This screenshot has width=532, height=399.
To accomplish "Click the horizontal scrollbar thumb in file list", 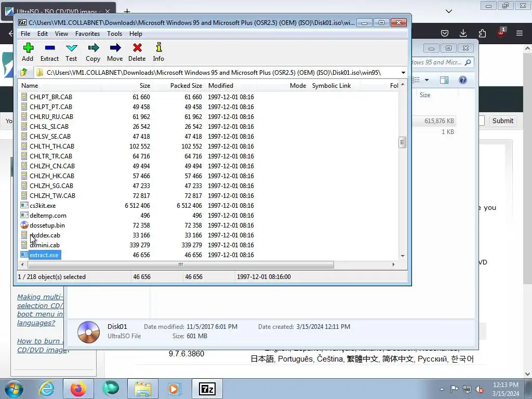I will (x=180, y=264).
